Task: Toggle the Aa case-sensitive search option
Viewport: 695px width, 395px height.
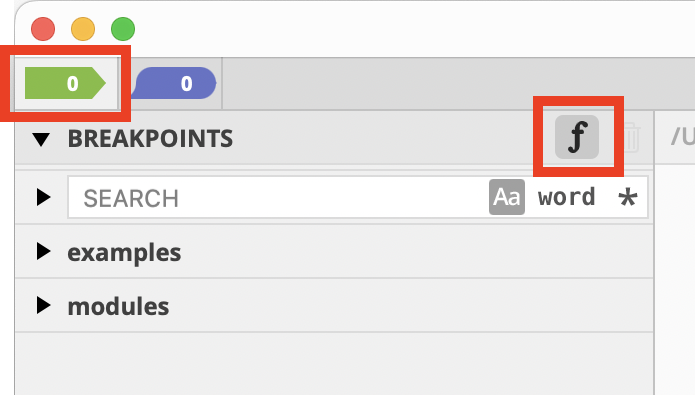Action: click(507, 197)
